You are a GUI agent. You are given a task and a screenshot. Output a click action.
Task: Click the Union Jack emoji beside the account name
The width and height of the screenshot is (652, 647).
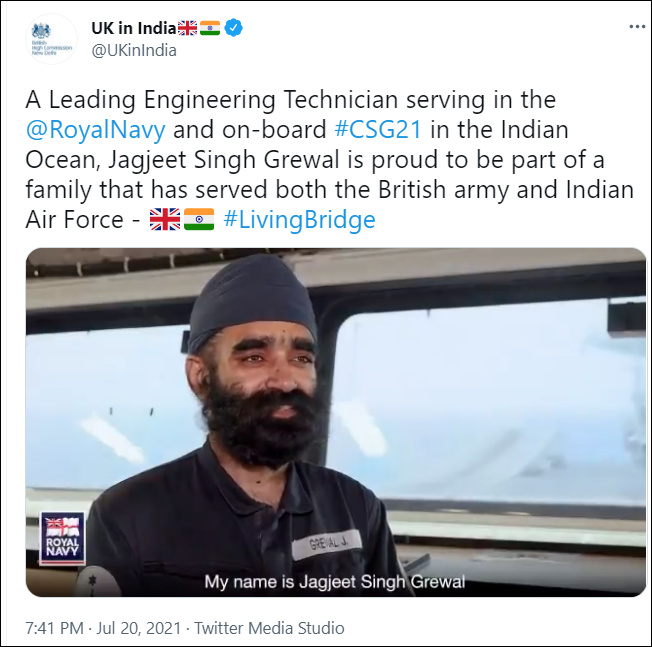[x=188, y=28]
